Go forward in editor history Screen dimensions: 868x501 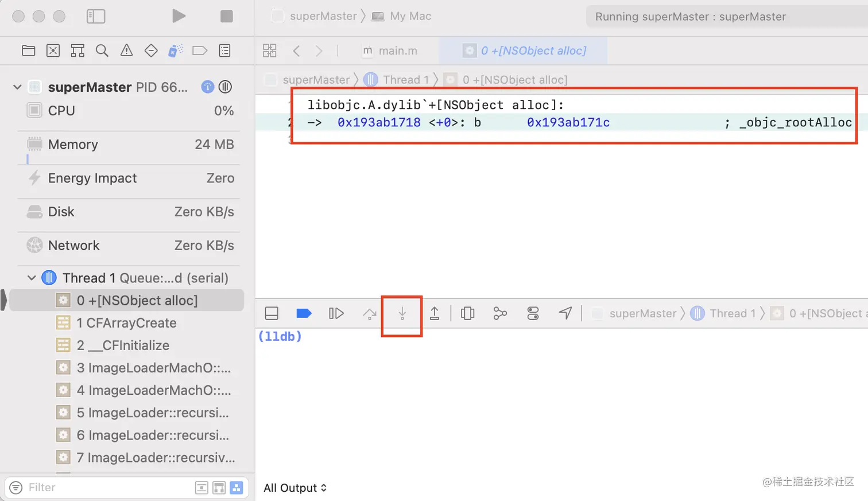click(x=319, y=51)
